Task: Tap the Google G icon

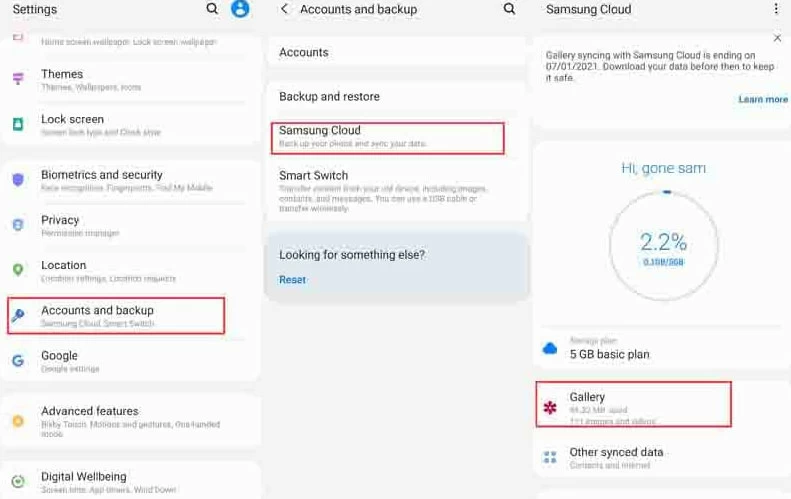Action: click(18, 361)
